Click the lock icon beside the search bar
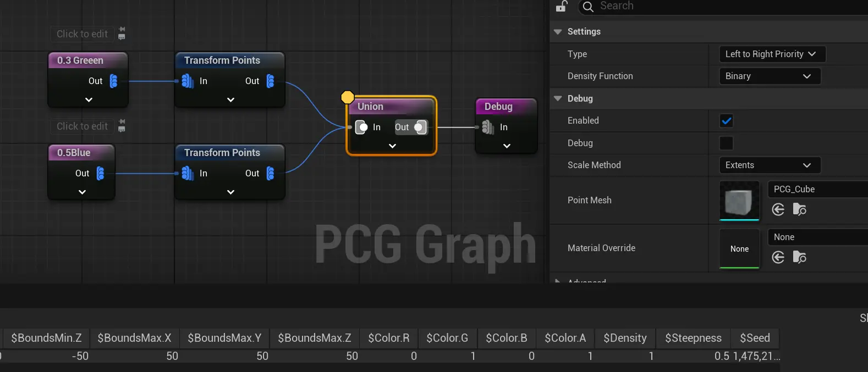Viewport: 868px width, 372px height. point(561,7)
